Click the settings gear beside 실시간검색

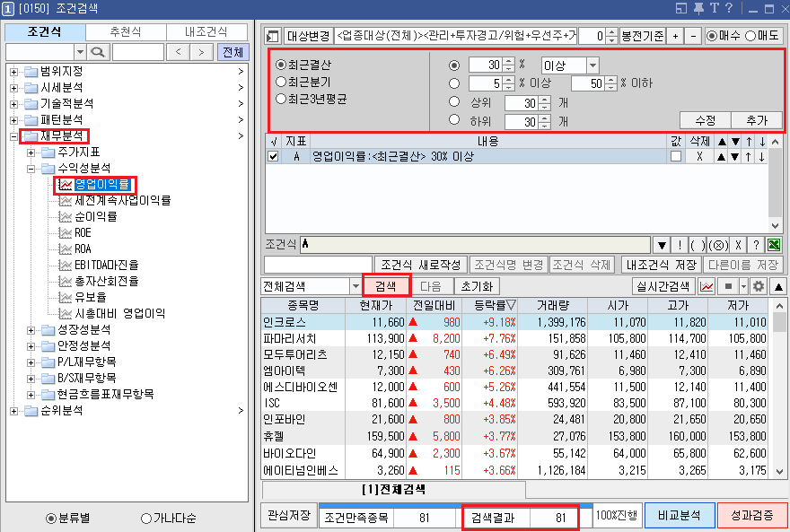[758, 287]
